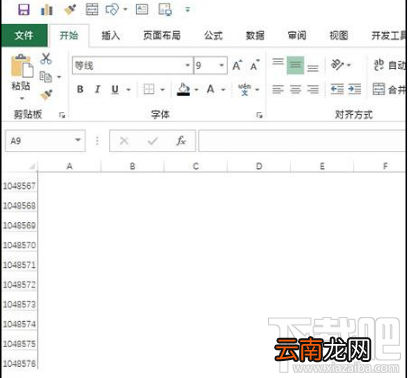Open the 文件 tab
The width and height of the screenshot is (408, 378).
[x=24, y=35]
